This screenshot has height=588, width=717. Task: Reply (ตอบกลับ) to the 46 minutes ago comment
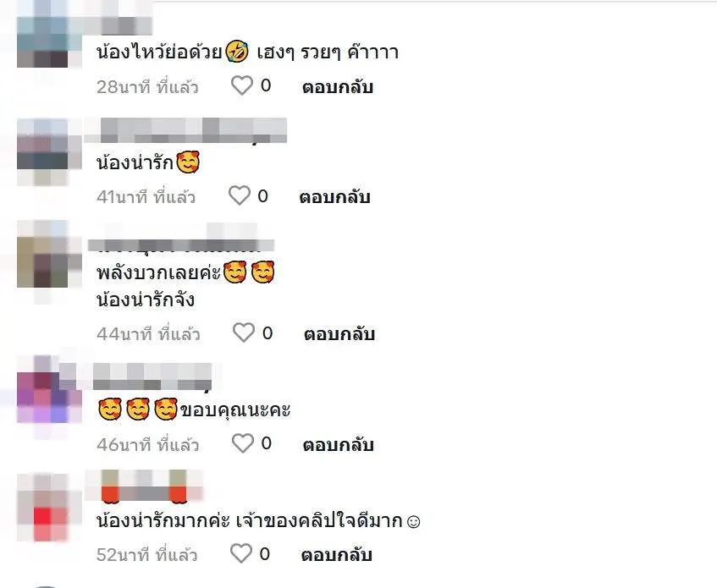338,444
